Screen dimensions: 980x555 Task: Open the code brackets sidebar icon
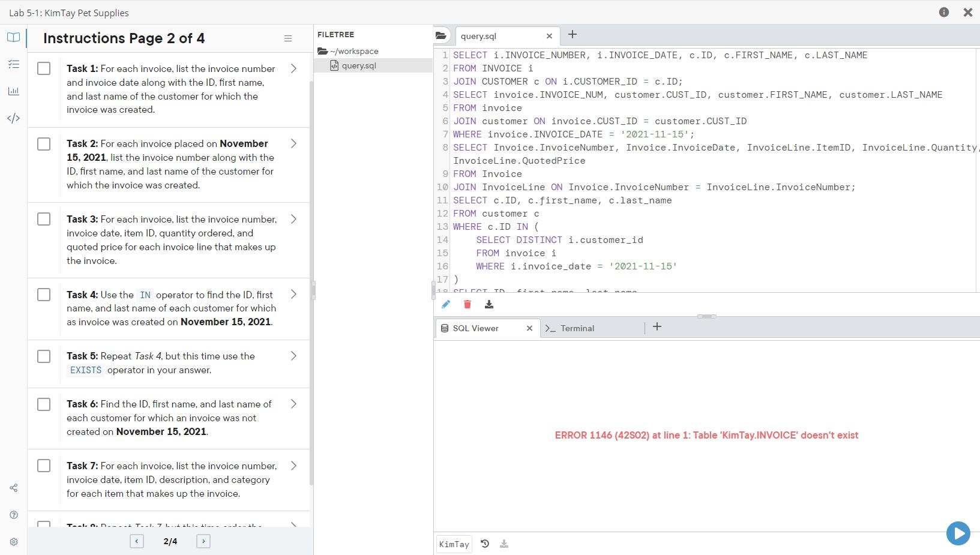pos(13,118)
